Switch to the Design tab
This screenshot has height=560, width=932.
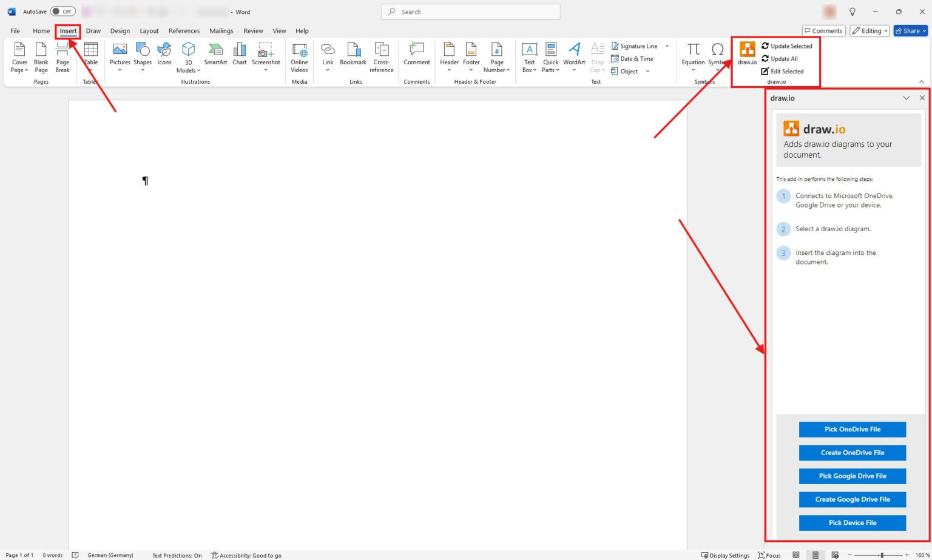point(120,30)
